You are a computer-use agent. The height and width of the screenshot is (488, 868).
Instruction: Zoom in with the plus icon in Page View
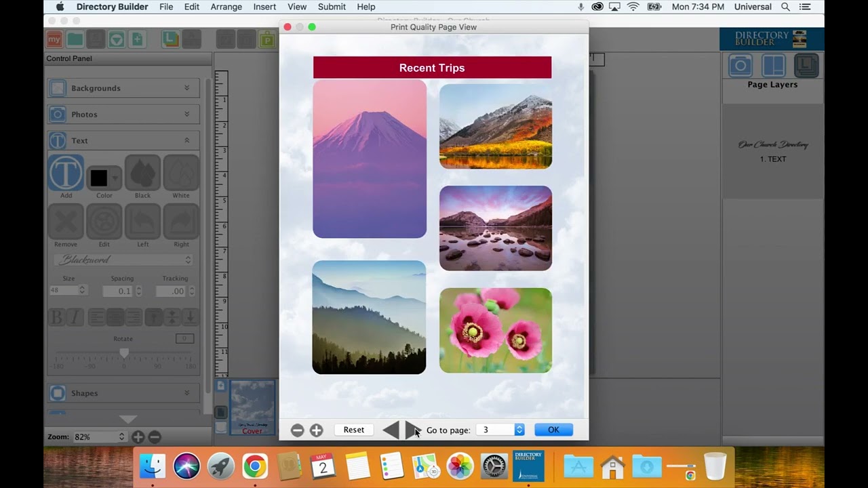316,430
